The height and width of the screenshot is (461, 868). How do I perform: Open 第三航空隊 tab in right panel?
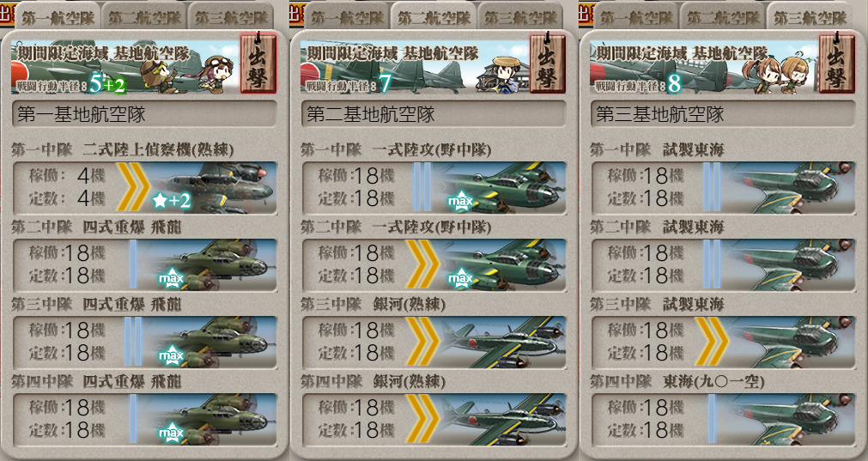coord(810,16)
